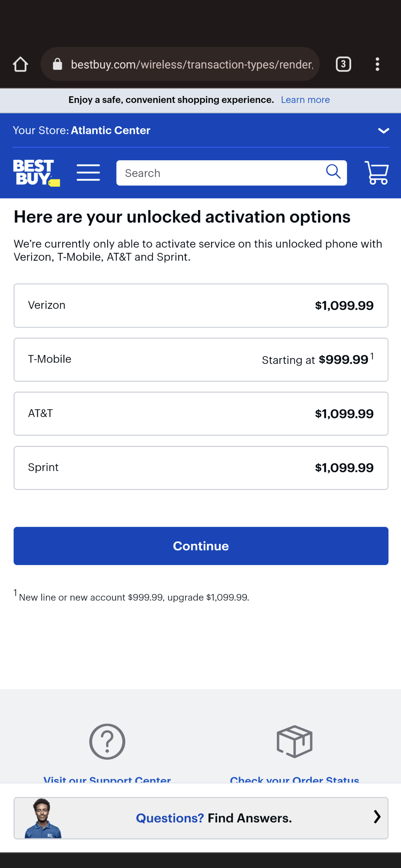This screenshot has height=868, width=401.
Task: Choose the AT&T activation option
Action: coord(201,414)
